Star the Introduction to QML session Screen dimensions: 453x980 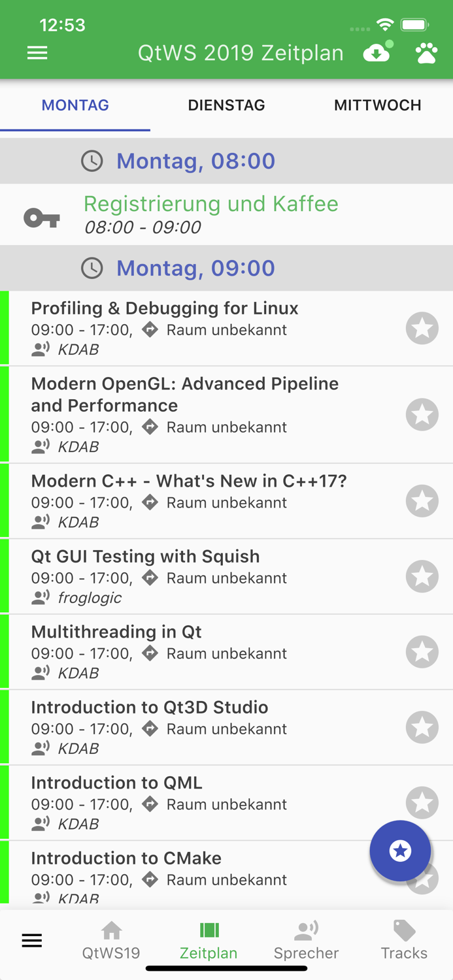(x=422, y=802)
